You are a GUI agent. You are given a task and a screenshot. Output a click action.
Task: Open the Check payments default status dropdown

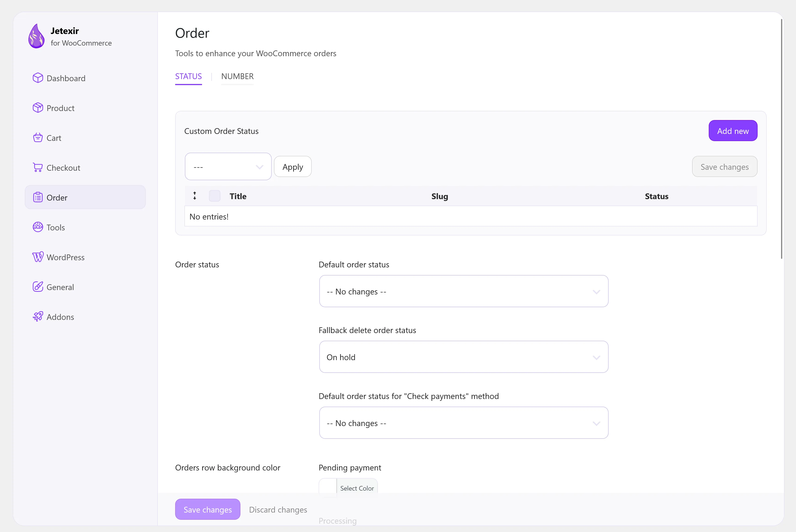(464, 423)
